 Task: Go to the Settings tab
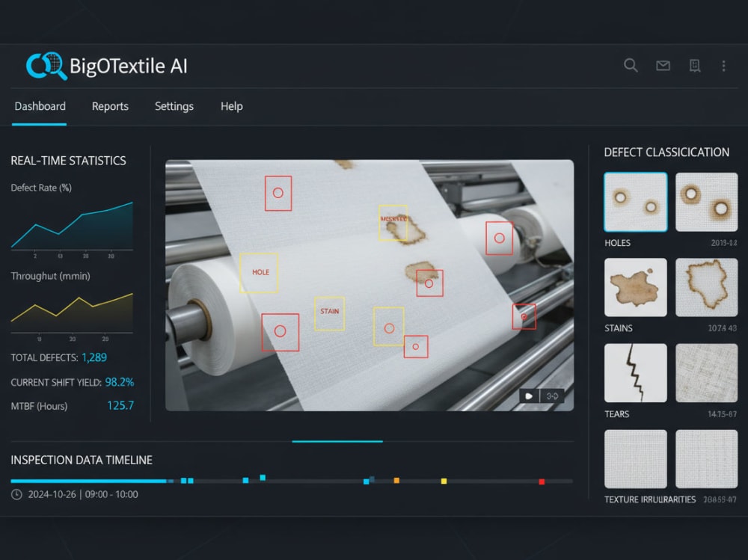tap(174, 106)
